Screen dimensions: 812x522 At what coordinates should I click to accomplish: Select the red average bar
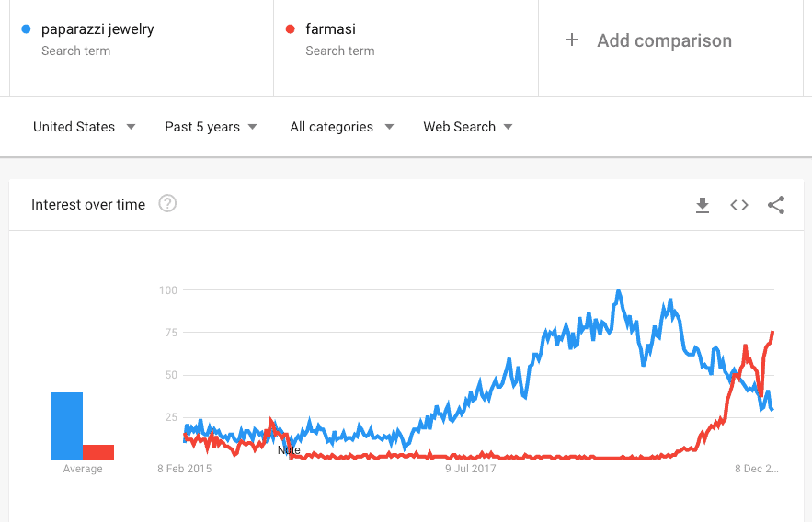(x=98, y=452)
